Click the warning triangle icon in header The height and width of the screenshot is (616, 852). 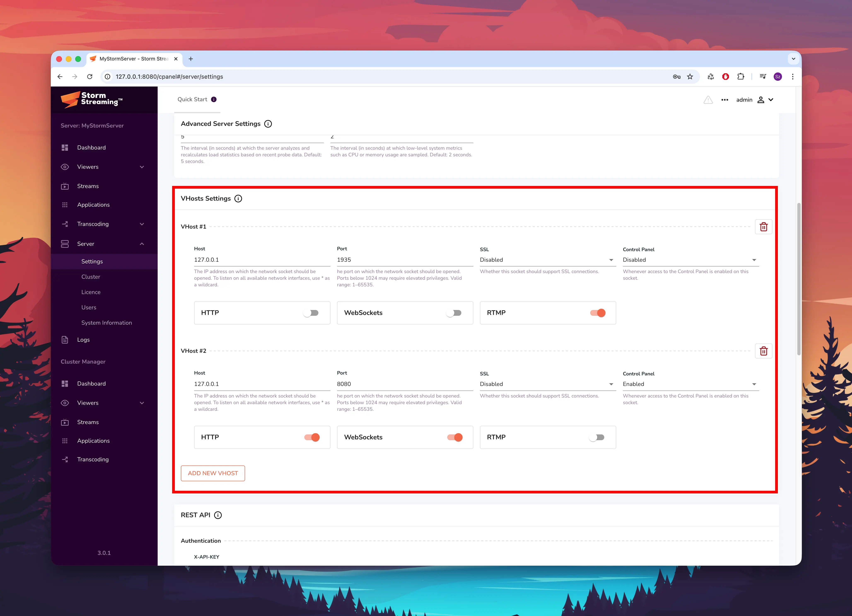tap(708, 100)
